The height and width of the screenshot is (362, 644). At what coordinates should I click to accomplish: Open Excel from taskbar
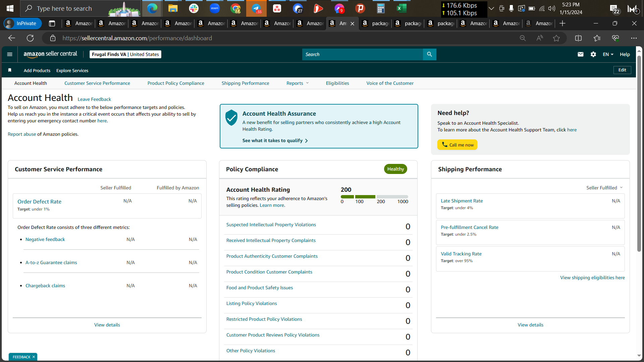[401, 8]
